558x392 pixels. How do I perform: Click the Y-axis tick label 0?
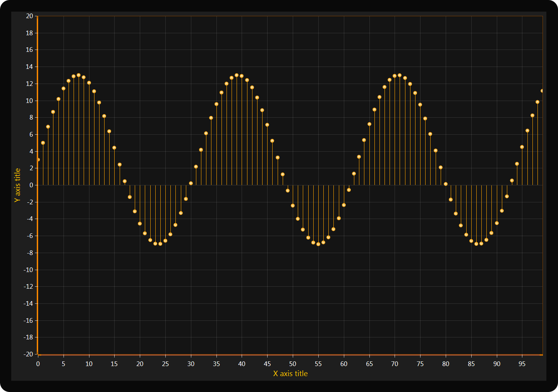pyautogui.click(x=31, y=185)
